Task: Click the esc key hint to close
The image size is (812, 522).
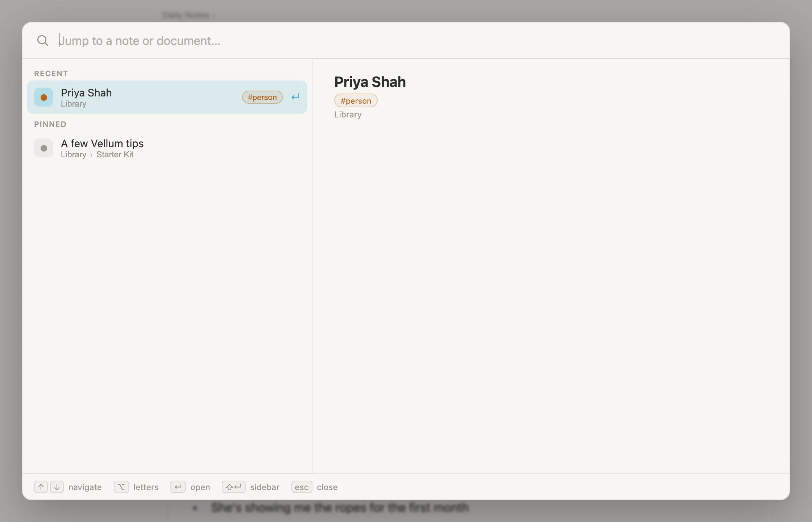Action: [302, 487]
